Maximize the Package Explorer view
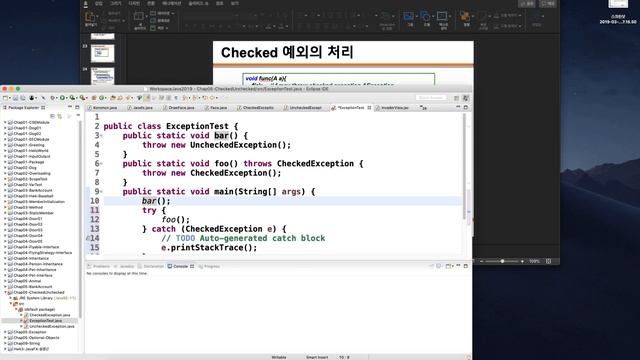This screenshot has width=640, height=360. (x=77, y=107)
